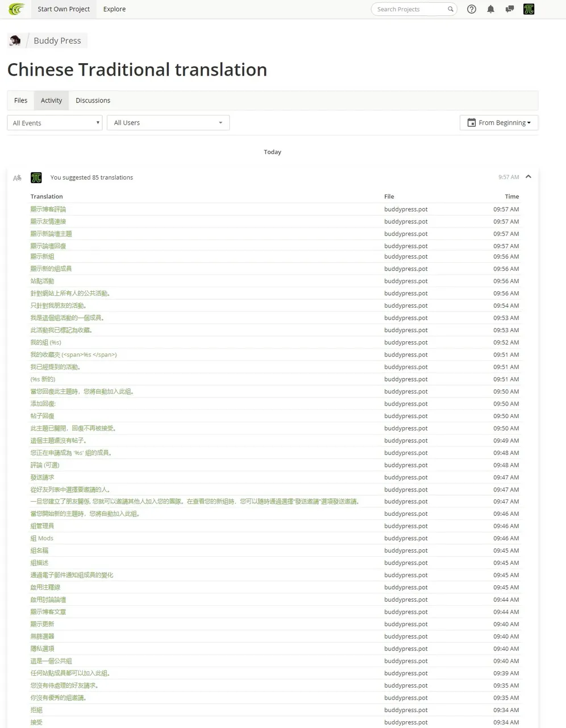The image size is (566, 728).
Task: Open the Buddy Press project breadcrumb
Action: pyautogui.click(x=57, y=40)
